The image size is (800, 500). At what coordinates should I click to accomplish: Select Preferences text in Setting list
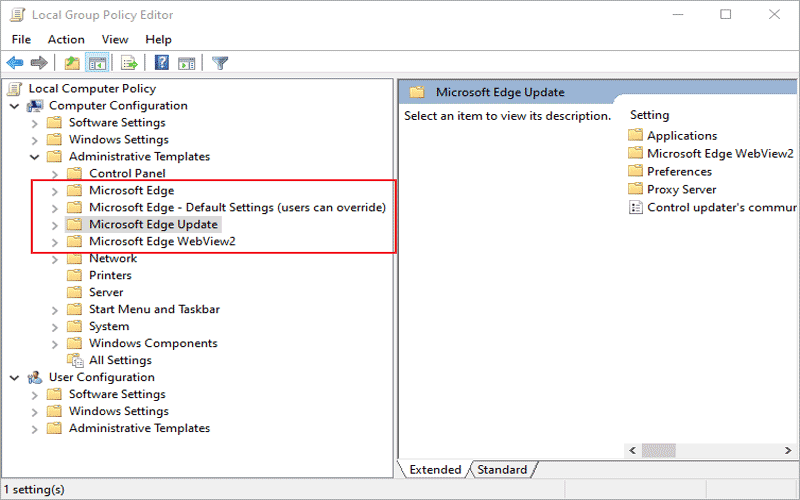pos(680,171)
